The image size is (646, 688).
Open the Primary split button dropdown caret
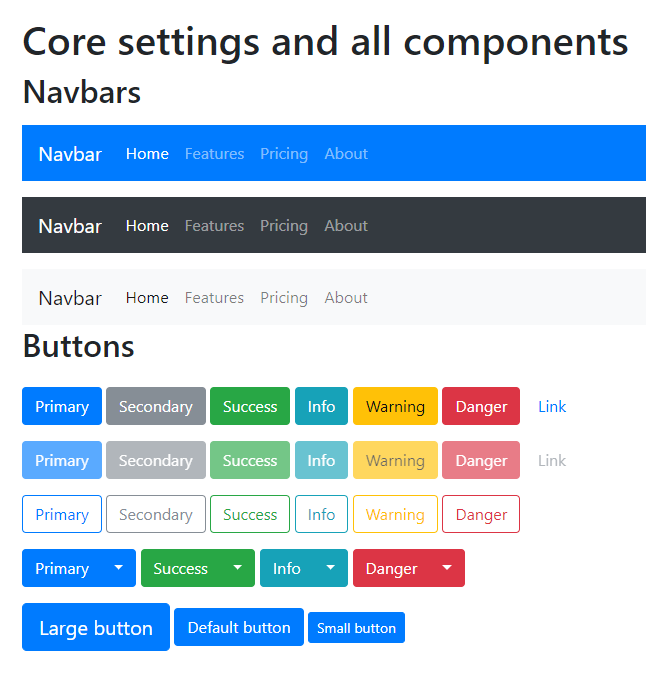[119, 568]
